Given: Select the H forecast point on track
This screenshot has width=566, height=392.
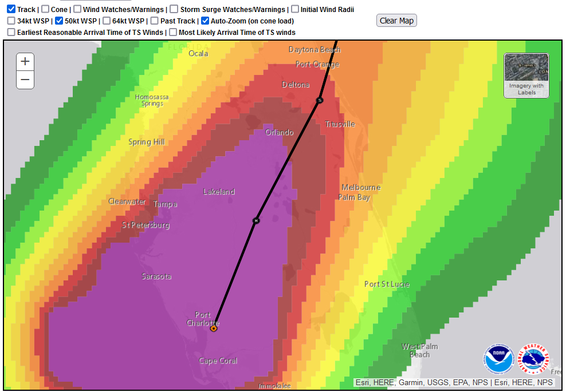Looking at the screenshot, I should click(x=256, y=221).
